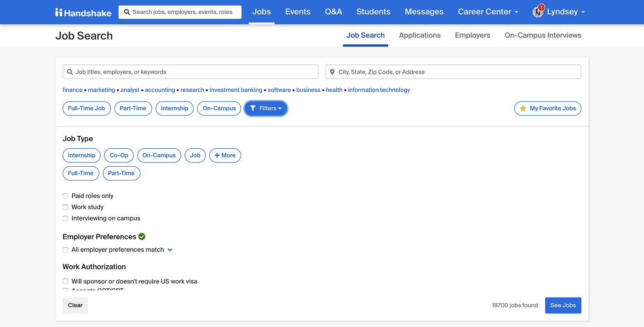This screenshot has width=644, height=327.
Task: Expand the Career Center dropdown
Action: [488, 12]
